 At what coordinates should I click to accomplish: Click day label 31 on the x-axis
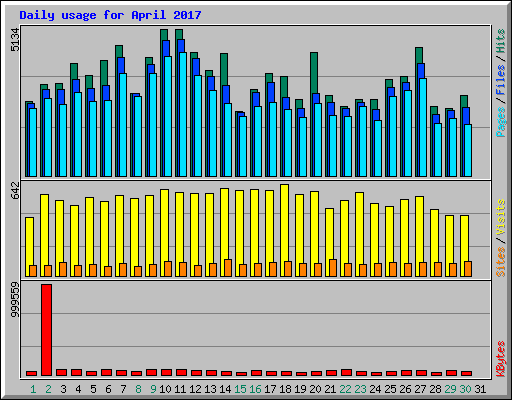[x=480, y=389]
